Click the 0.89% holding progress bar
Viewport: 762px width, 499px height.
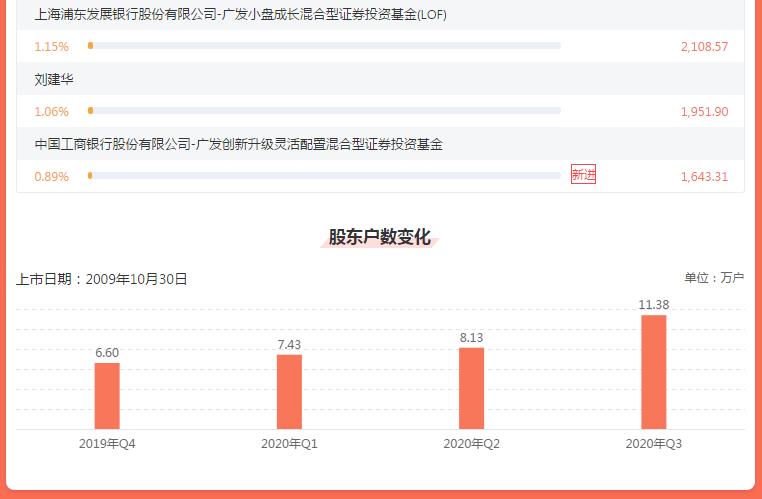(x=325, y=176)
